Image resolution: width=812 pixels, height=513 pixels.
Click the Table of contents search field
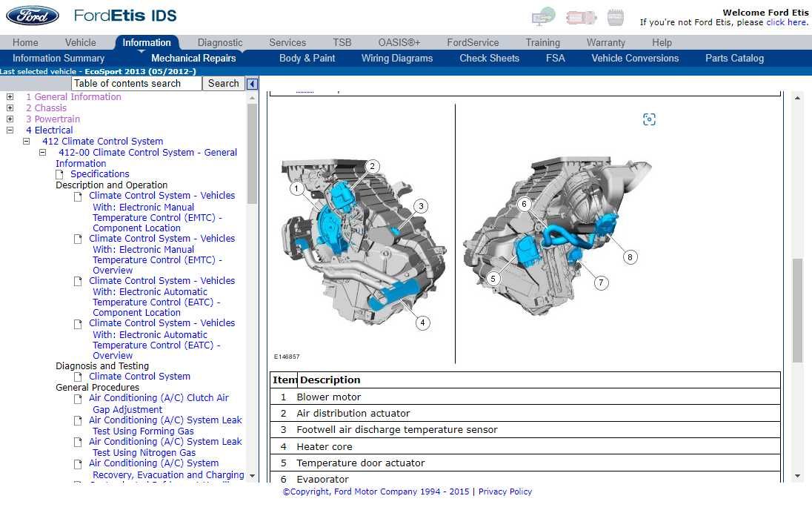tap(136, 84)
